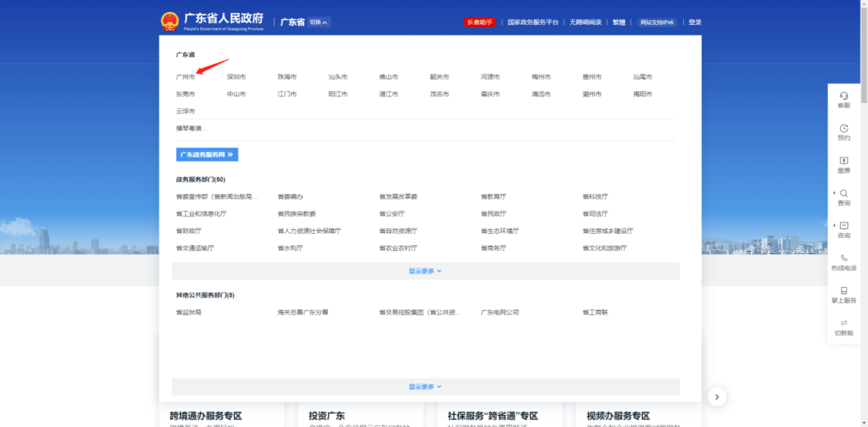Choose 中山市 city
This screenshot has height=427, width=868.
[236, 94]
